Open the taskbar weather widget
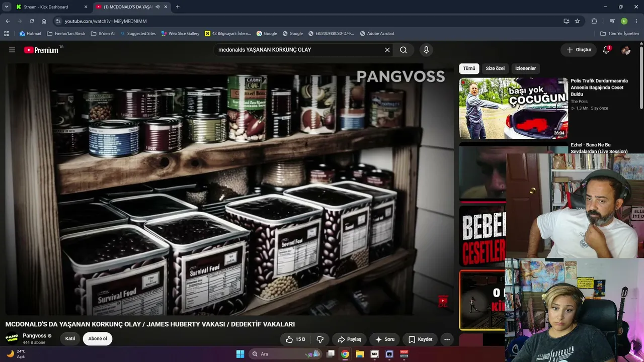This screenshot has width=644, height=362. click(x=15, y=354)
